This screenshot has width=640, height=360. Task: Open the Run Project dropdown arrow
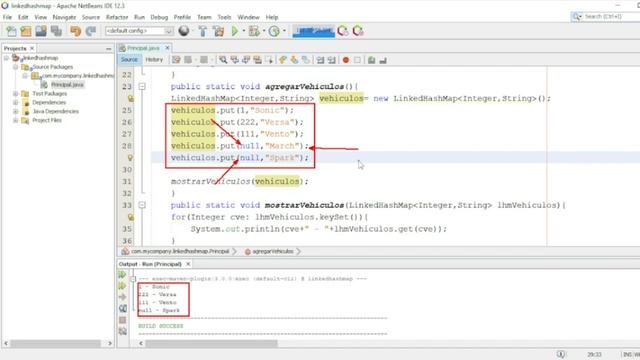click(x=244, y=31)
